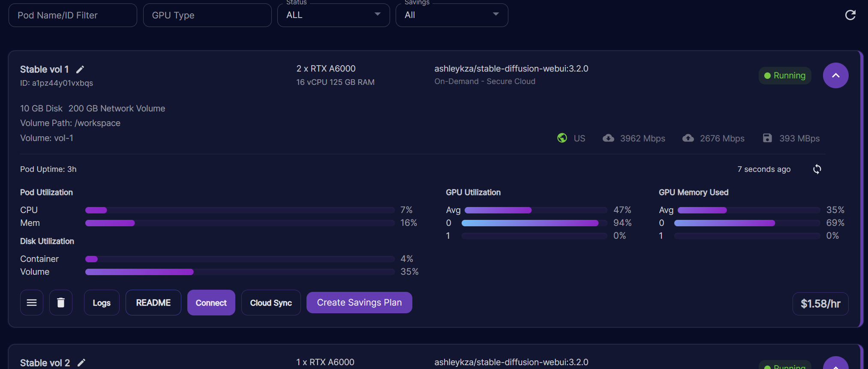Refresh the pod telemetry sync icon
Viewport: 868px width, 369px height.
(x=817, y=169)
